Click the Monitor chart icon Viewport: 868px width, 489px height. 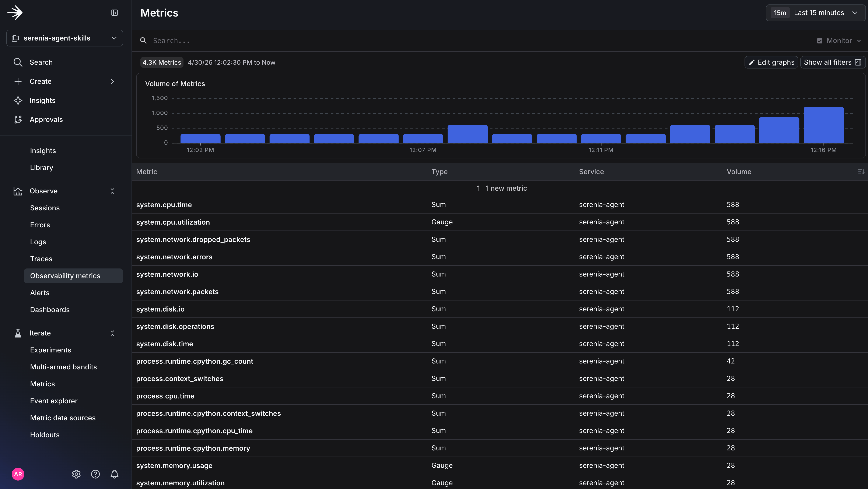click(x=819, y=41)
